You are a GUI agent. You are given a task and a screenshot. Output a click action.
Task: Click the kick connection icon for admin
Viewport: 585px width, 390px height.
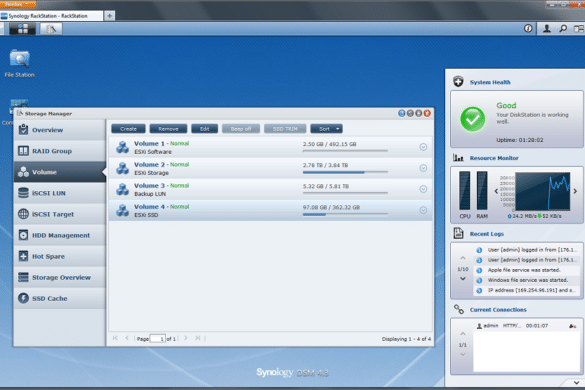573,326
